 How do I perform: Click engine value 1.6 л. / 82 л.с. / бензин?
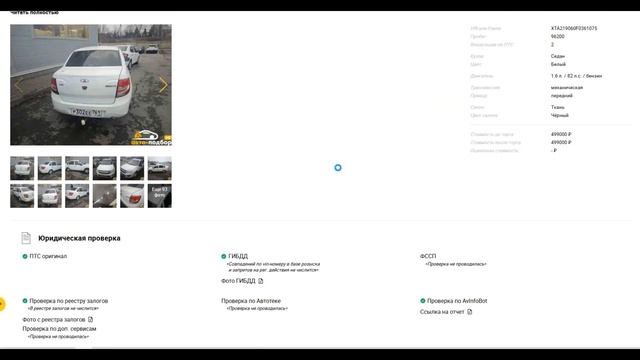[576, 76]
